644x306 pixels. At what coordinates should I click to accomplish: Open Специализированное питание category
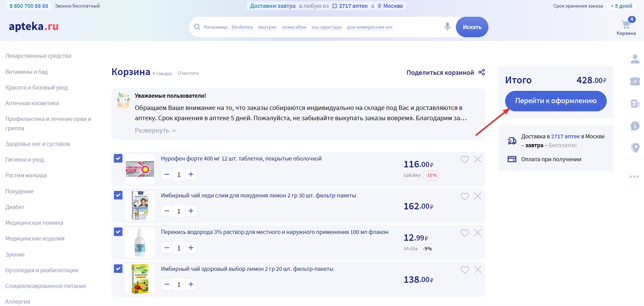(46, 286)
